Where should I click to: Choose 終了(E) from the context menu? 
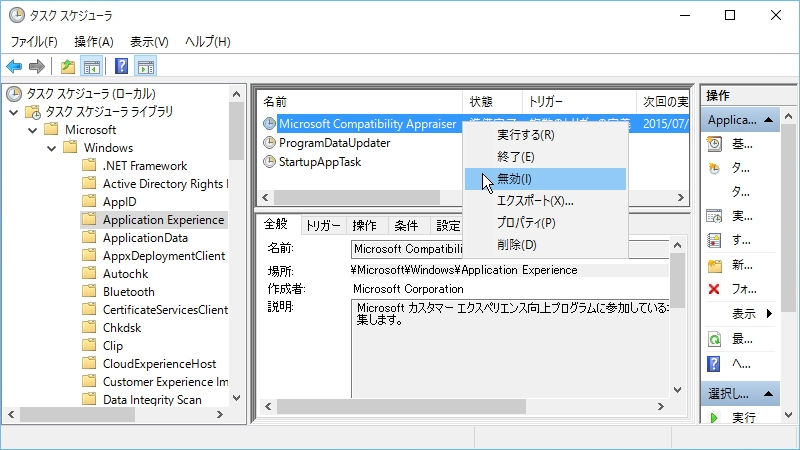pyautogui.click(x=545, y=157)
